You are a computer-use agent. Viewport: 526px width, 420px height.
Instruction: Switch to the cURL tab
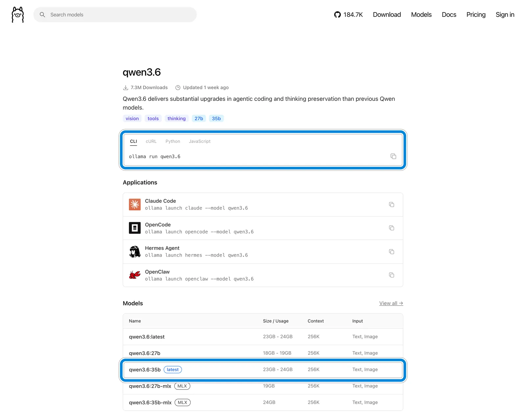pos(151,141)
